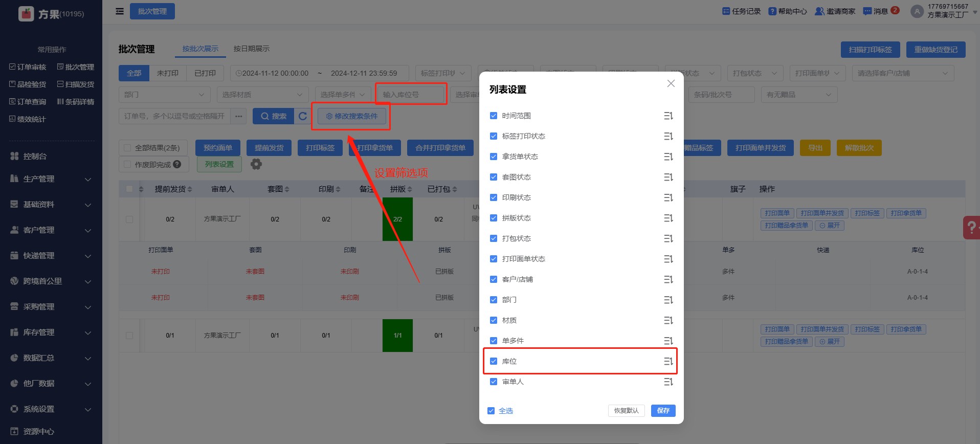Click the user avatar icon
Image resolution: width=980 pixels, height=444 pixels.
(917, 11)
